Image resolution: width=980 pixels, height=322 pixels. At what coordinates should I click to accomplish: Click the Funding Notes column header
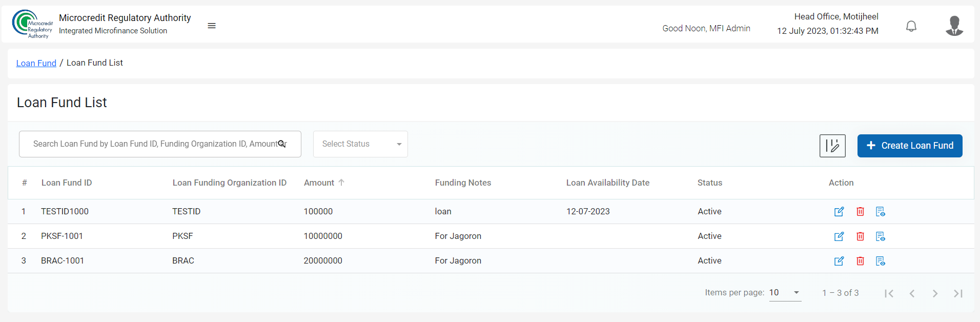point(463,183)
